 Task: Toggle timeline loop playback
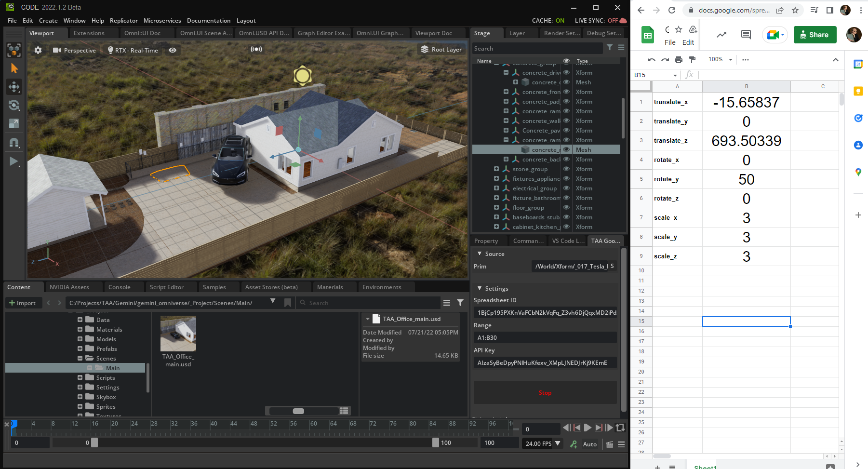pyautogui.click(x=620, y=428)
